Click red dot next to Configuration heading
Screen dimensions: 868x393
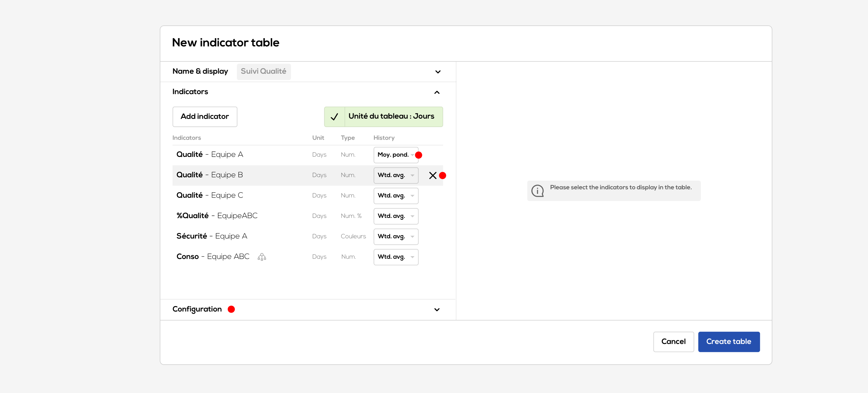click(x=231, y=309)
